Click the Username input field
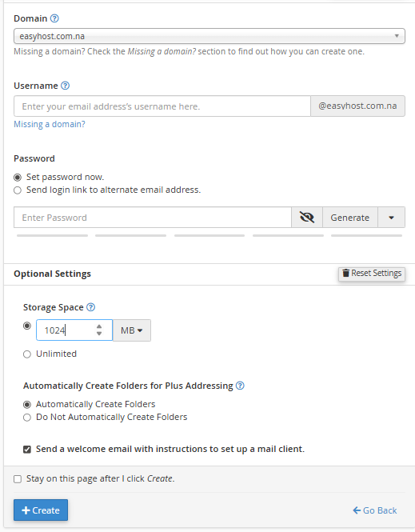Image resolution: width=415 pixels, height=532 pixels. point(162,106)
